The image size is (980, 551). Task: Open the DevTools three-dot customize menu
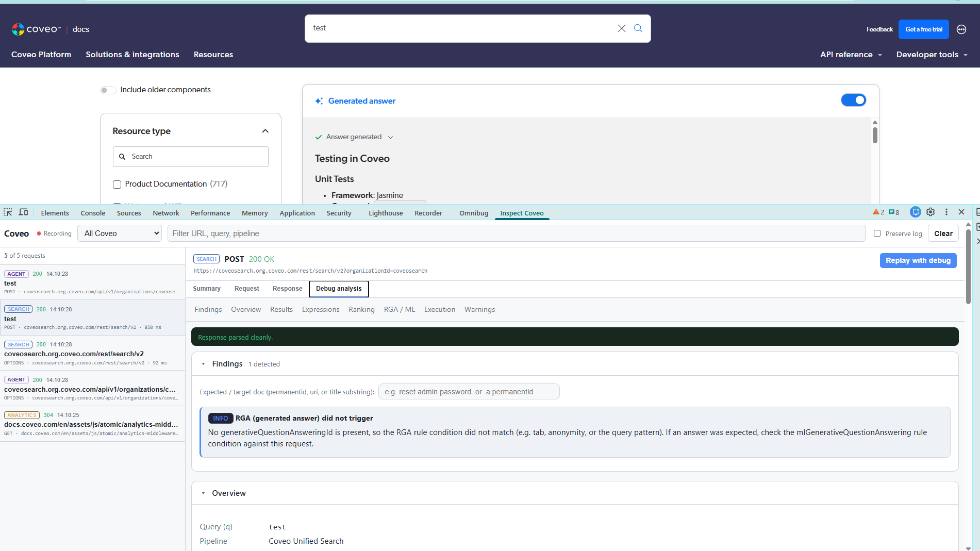click(x=946, y=212)
